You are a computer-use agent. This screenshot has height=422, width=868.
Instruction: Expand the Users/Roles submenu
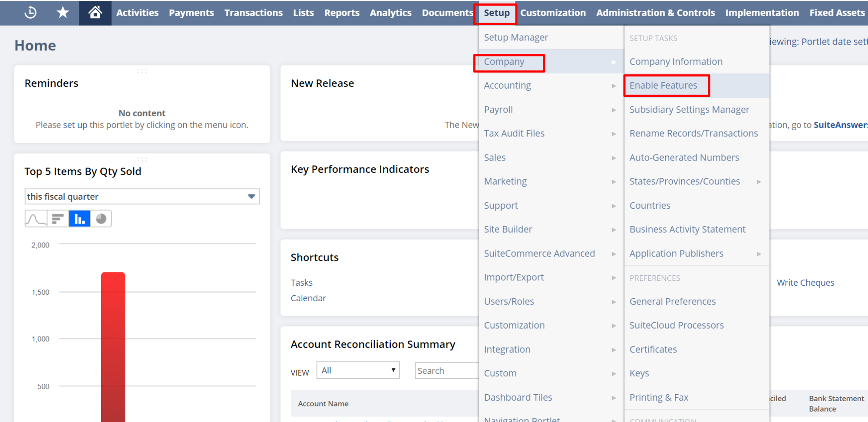[508, 301]
